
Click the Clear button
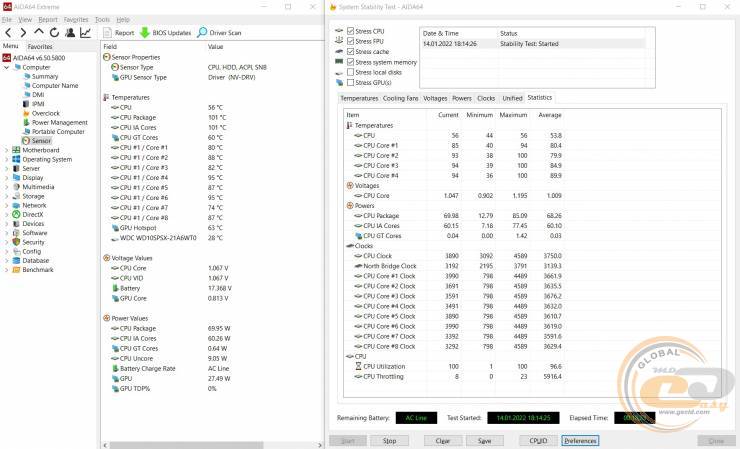coord(442,441)
